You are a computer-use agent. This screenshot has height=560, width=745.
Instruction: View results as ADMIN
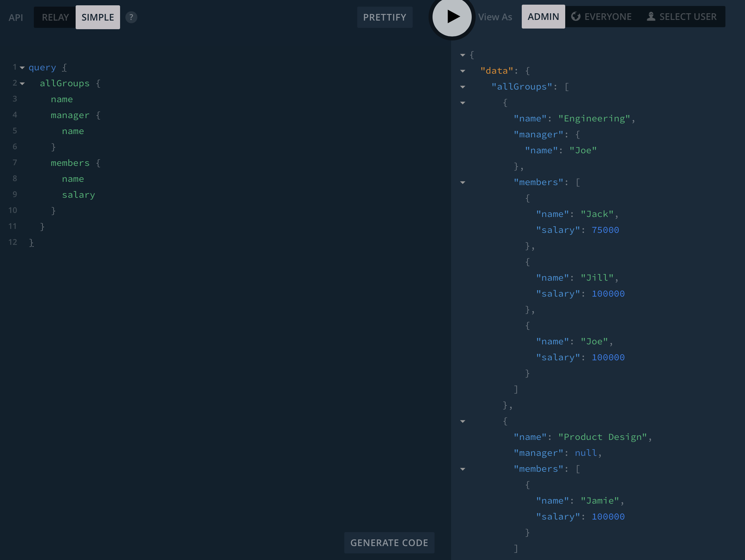543,17
